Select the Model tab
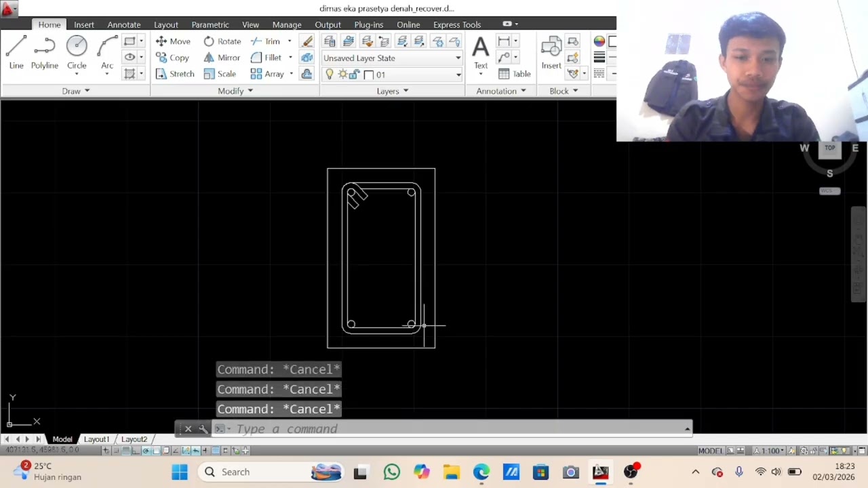868x488 pixels. (x=62, y=439)
